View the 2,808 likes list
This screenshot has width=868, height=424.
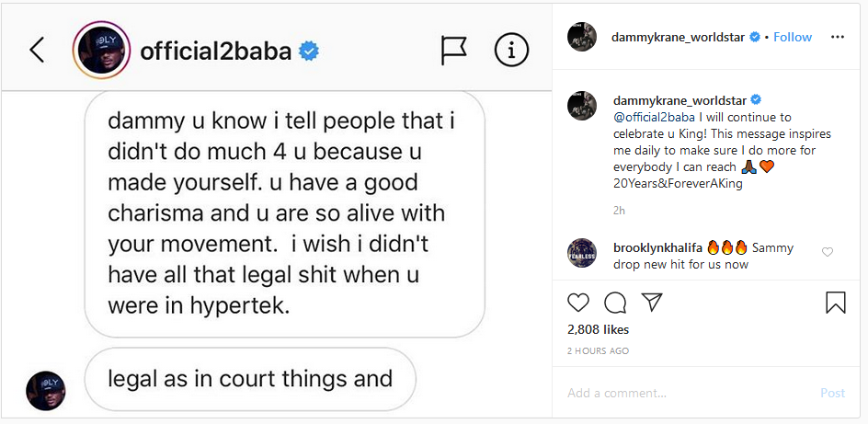pos(597,328)
